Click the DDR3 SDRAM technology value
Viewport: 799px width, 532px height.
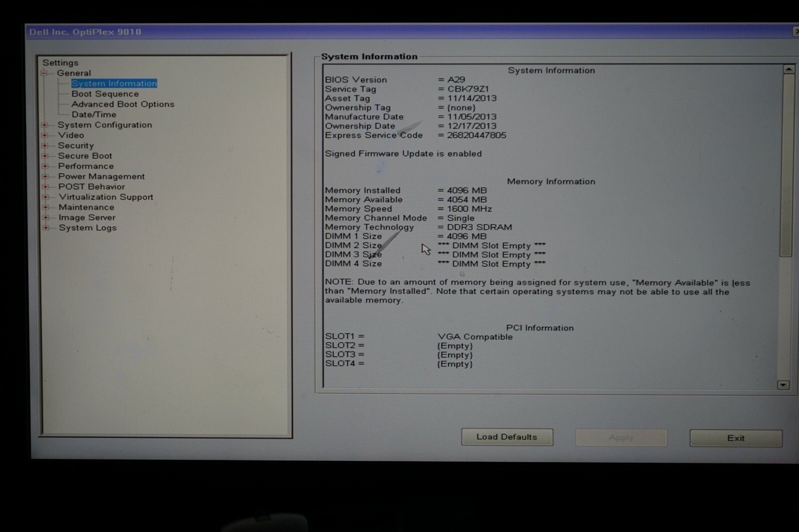479,227
